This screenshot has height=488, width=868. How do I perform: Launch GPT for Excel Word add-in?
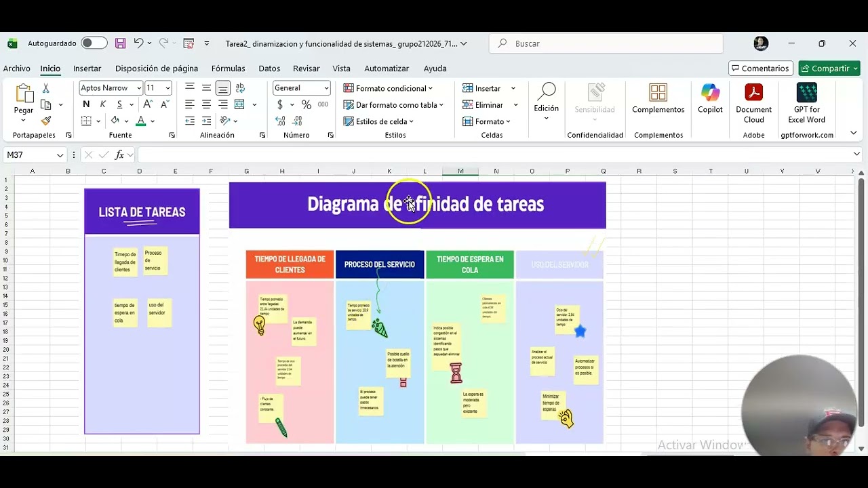coord(806,104)
